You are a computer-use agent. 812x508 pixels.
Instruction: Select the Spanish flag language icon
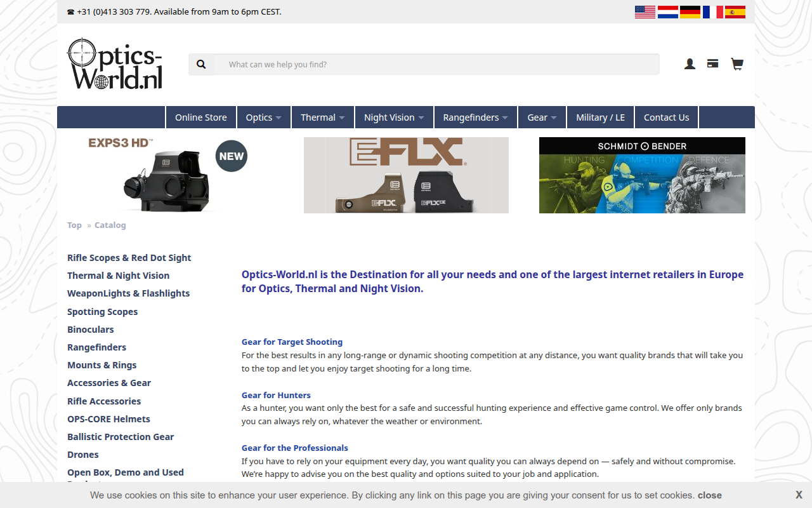(735, 12)
